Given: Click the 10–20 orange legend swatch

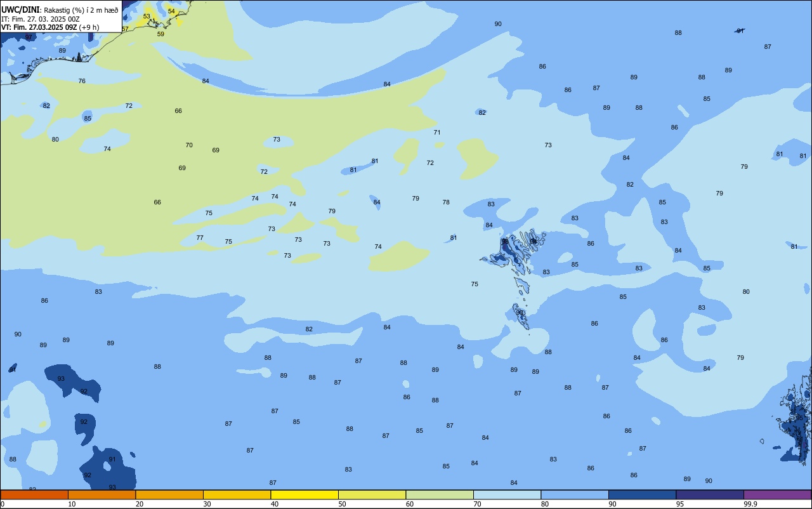Looking at the screenshot, I should click(101, 494).
